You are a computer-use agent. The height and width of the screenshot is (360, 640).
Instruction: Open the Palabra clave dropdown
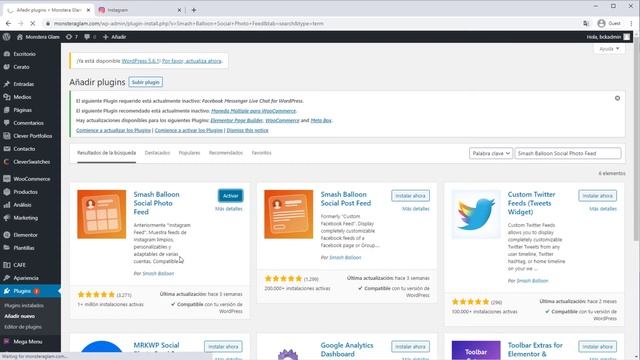point(491,153)
